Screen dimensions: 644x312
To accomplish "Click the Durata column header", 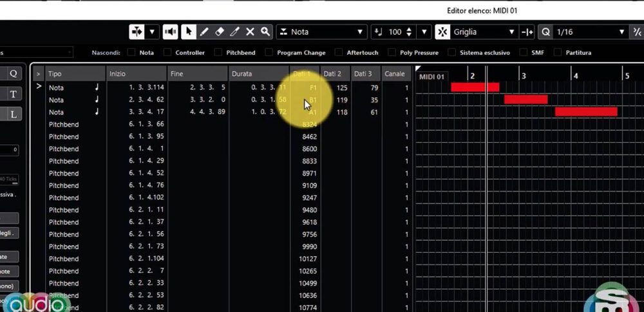I will [259, 74].
